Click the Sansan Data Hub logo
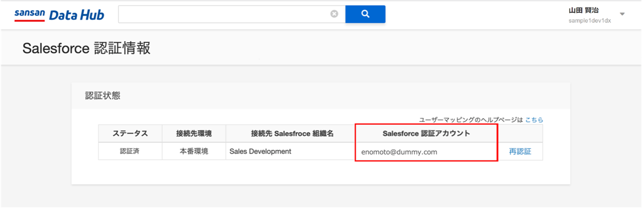 tap(59, 15)
